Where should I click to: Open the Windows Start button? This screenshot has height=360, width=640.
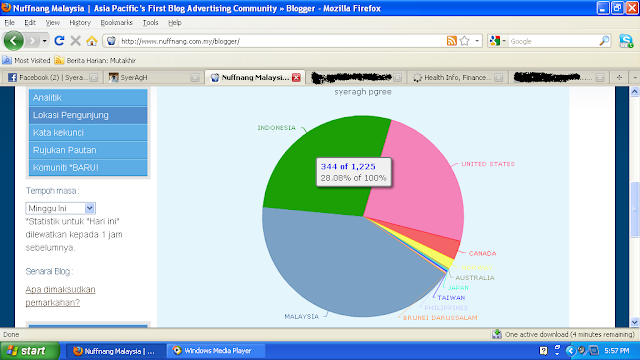pos(30,351)
